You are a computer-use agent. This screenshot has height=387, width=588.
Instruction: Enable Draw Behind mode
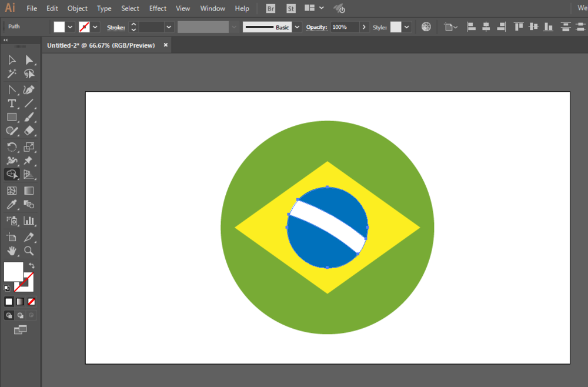click(20, 315)
